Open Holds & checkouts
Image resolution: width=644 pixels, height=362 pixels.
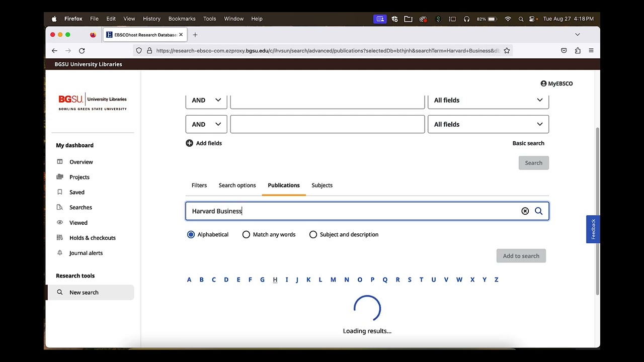pyautogui.click(x=93, y=238)
